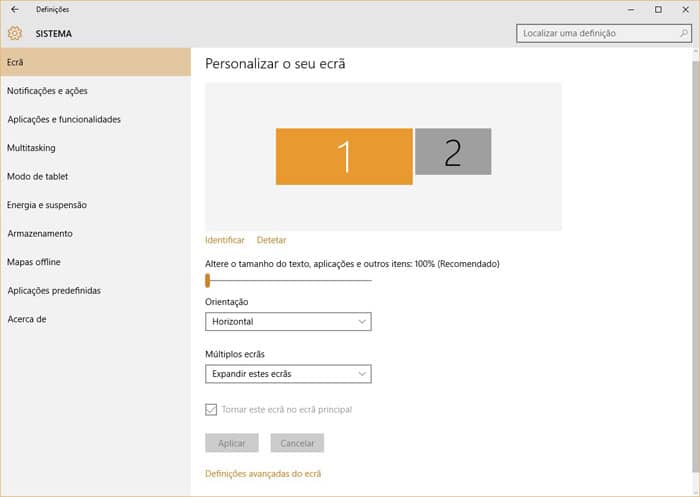Open Modo de tablet settings
This screenshot has height=497, width=700.
pos(95,176)
